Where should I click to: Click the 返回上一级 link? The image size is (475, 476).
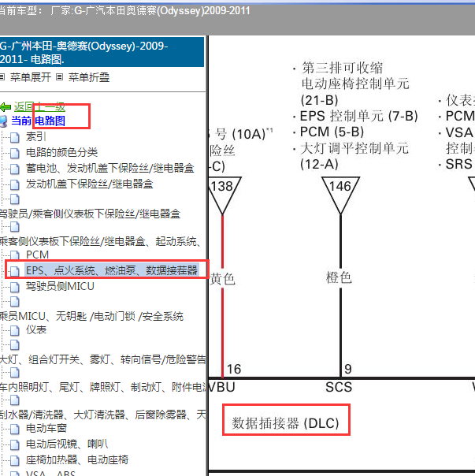point(39,107)
